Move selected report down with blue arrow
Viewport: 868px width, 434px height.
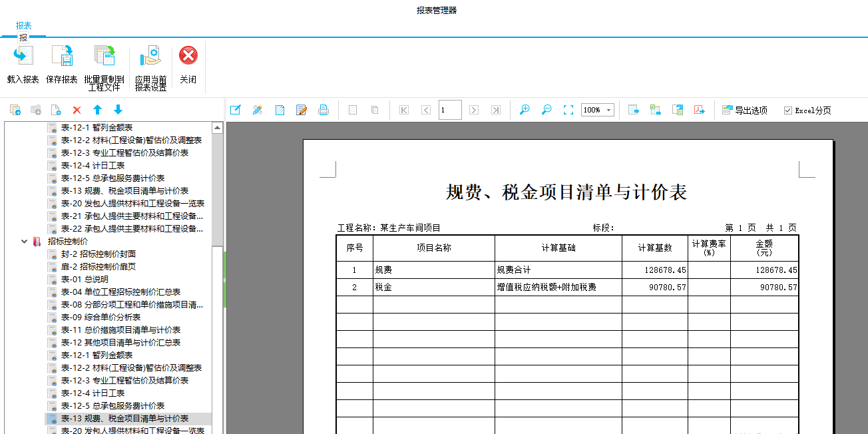tap(118, 110)
